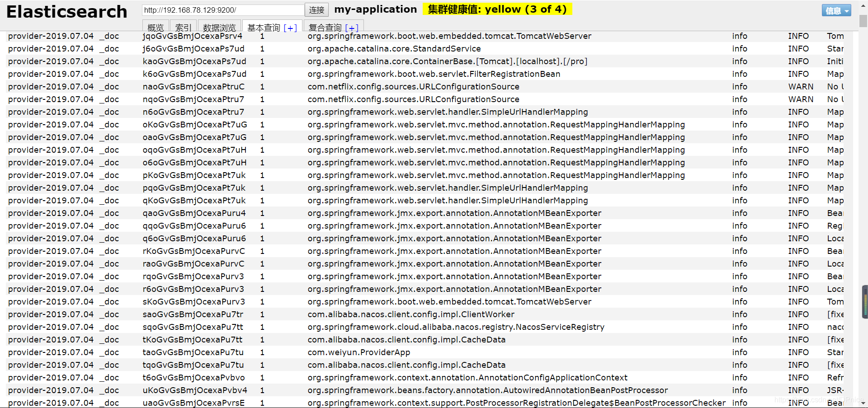The height and width of the screenshot is (408, 868).
Task: Select row id raoGvGsBmjOcexaPurvC
Action: click(x=193, y=264)
